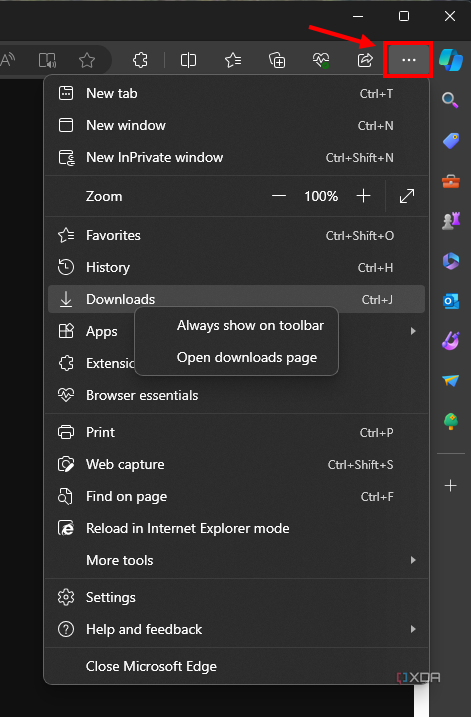Open Copilot sidebar icon
The image size is (471, 717).
pyautogui.click(x=451, y=60)
